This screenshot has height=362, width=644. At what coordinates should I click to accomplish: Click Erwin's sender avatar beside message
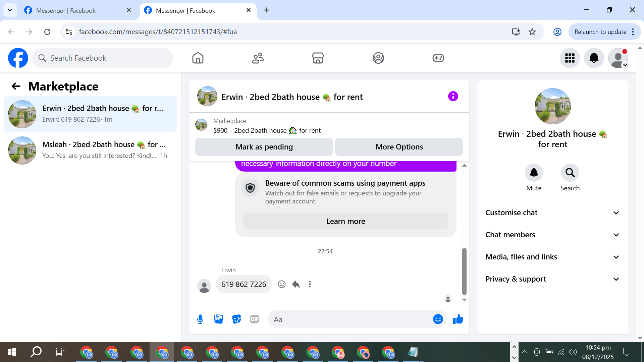204,286
